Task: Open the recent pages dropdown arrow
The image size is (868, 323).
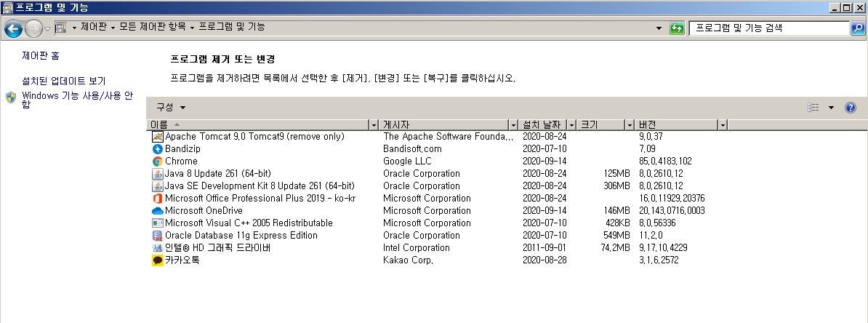Action: 47,29
